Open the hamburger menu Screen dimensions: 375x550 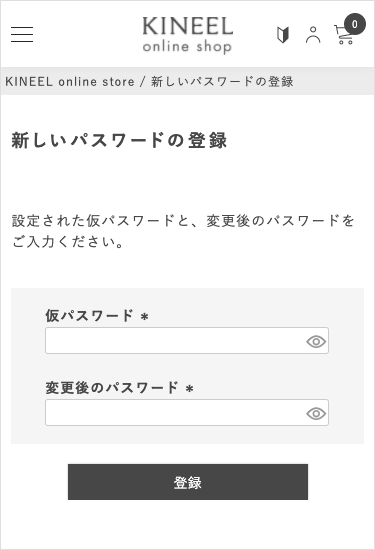[22, 34]
